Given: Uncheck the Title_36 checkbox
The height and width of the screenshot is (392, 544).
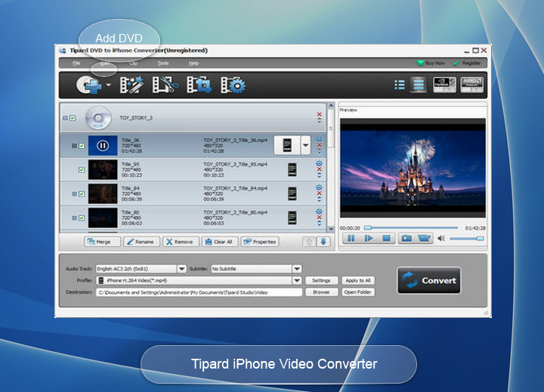Looking at the screenshot, I should click(x=82, y=146).
